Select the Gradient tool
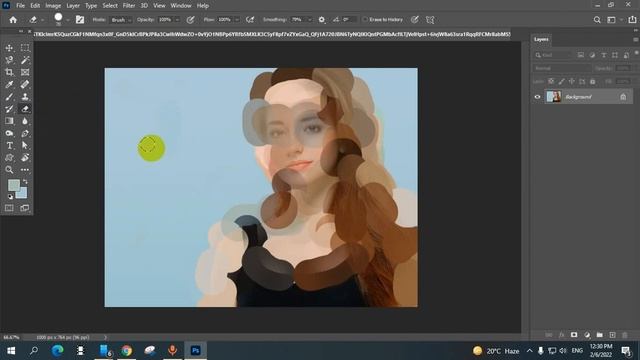This screenshot has height=360, width=640. (x=9, y=121)
